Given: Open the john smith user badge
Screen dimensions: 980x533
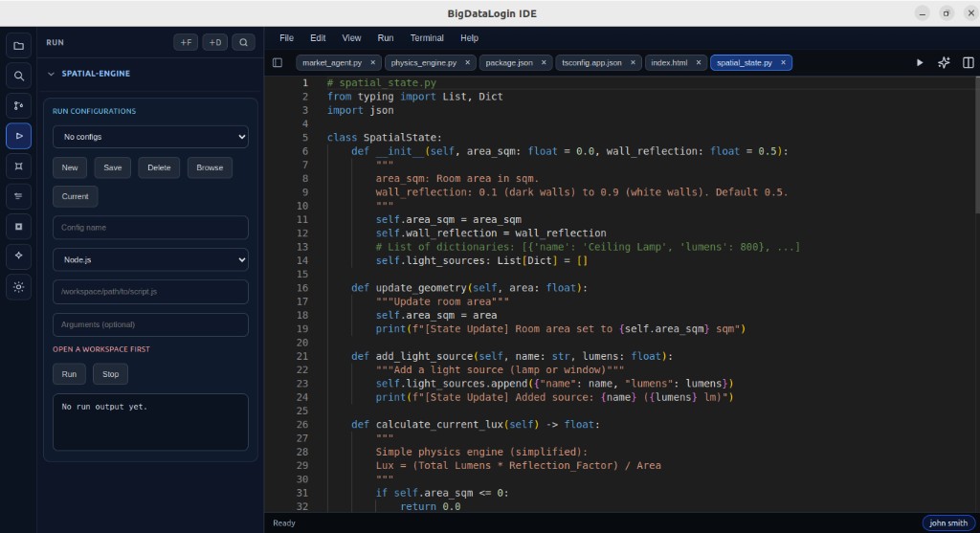Looking at the screenshot, I should 948,523.
